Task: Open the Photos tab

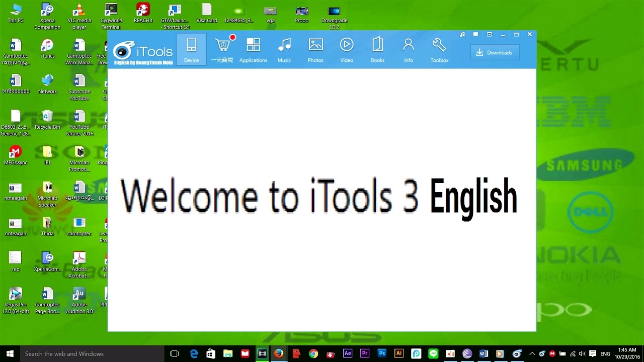Action: [315, 49]
